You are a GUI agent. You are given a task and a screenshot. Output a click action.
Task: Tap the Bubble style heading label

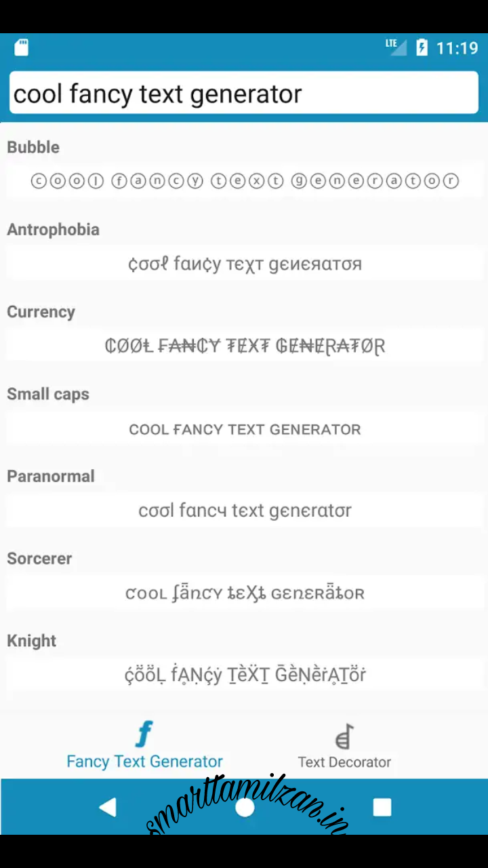(x=33, y=147)
